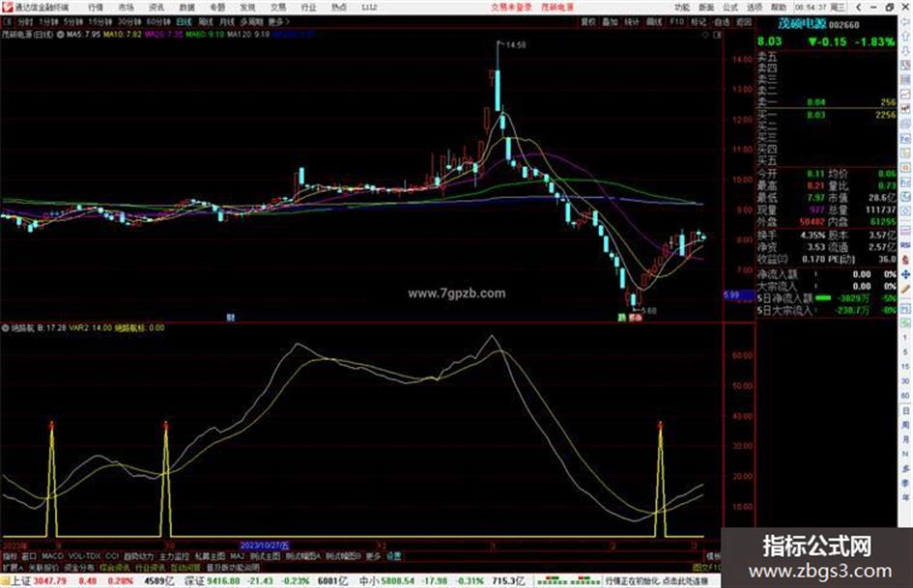Select the 5-minute shortcut in right strip
The width and height of the screenshot is (913, 588).
point(905,352)
